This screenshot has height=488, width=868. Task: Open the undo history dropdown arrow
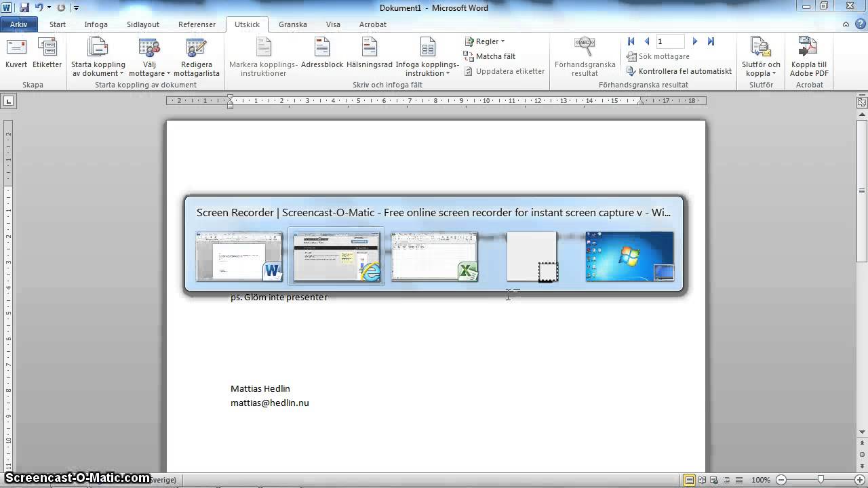[x=49, y=7]
